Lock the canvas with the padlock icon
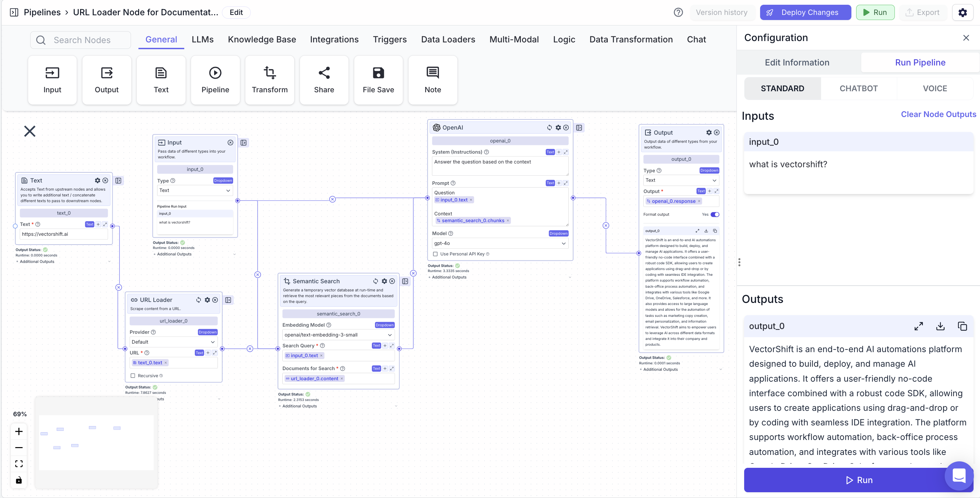 [19, 480]
